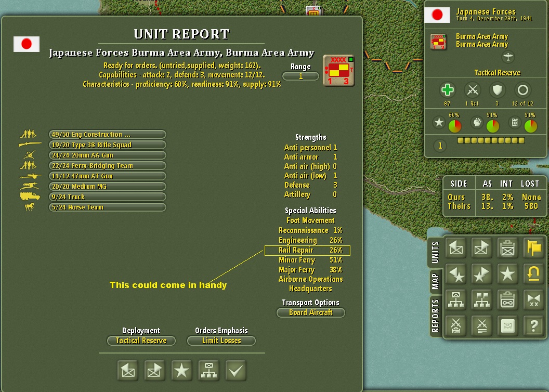Click the fist readiness icon beside 91%
549x392 pixels.
[477, 123]
